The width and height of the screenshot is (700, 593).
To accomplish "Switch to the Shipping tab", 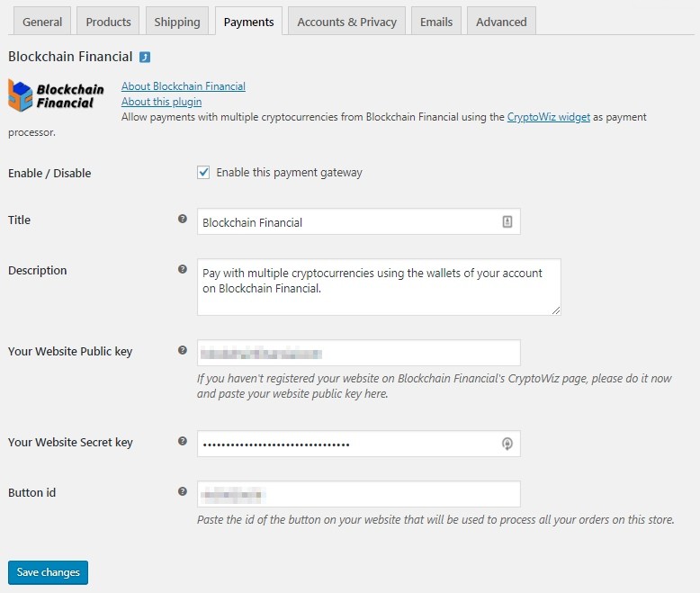I will point(176,22).
